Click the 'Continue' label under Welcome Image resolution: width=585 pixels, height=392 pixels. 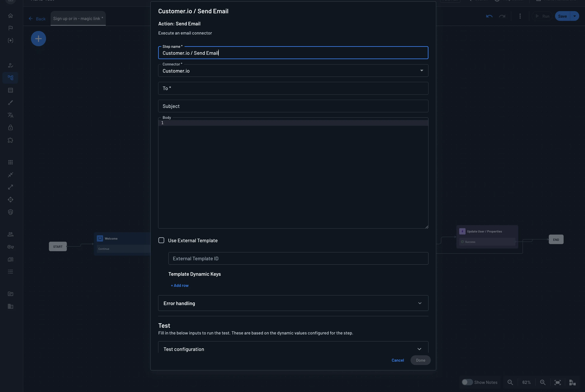104,249
